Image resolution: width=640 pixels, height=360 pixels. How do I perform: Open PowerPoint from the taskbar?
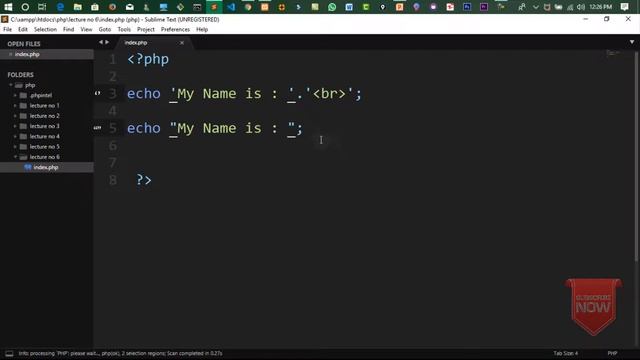pos(400,7)
